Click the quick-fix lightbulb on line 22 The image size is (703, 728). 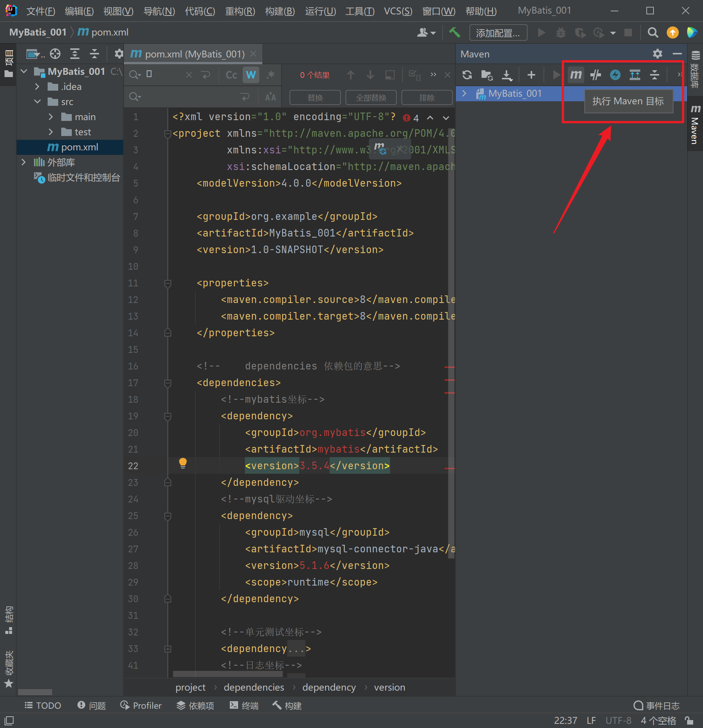tap(183, 463)
